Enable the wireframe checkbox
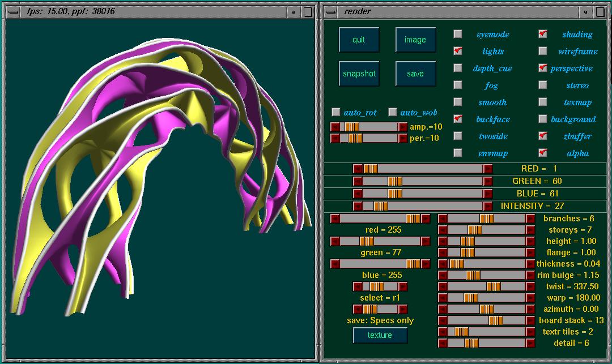Screen dimensions: 612x364 click(x=542, y=51)
